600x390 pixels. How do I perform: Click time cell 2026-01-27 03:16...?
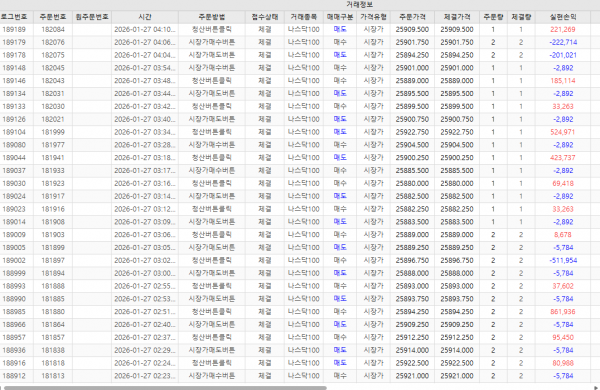145,183
